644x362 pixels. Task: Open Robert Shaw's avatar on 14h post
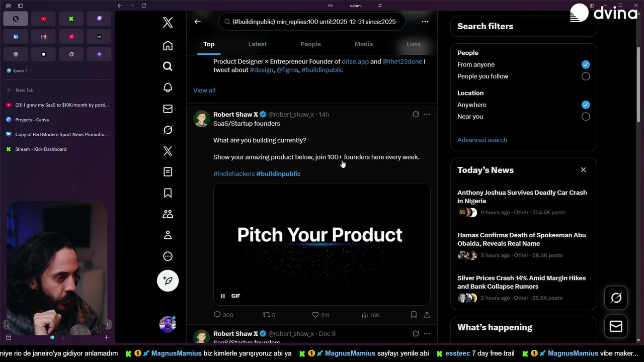pyautogui.click(x=201, y=119)
